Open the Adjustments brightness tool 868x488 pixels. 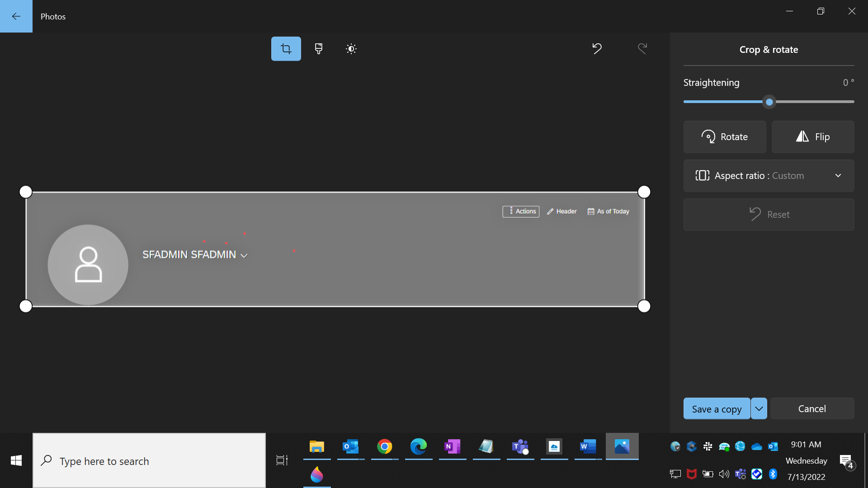tap(351, 49)
